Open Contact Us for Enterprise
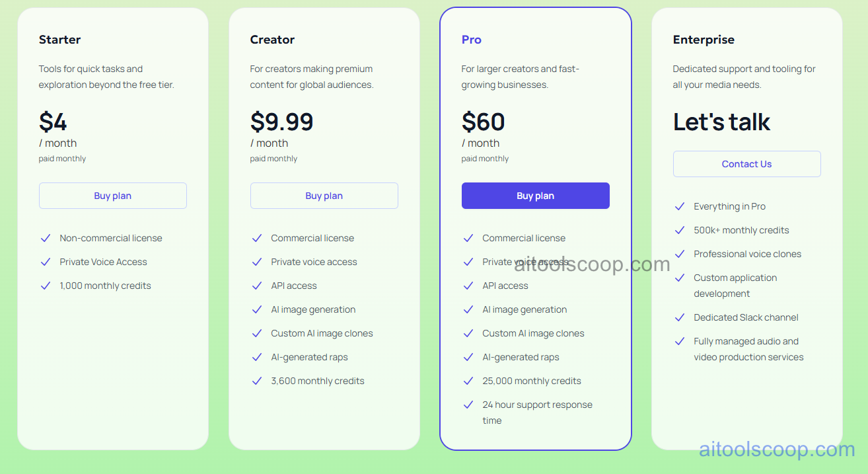The width and height of the screenshot is (868, 474). tap(746, 164)
